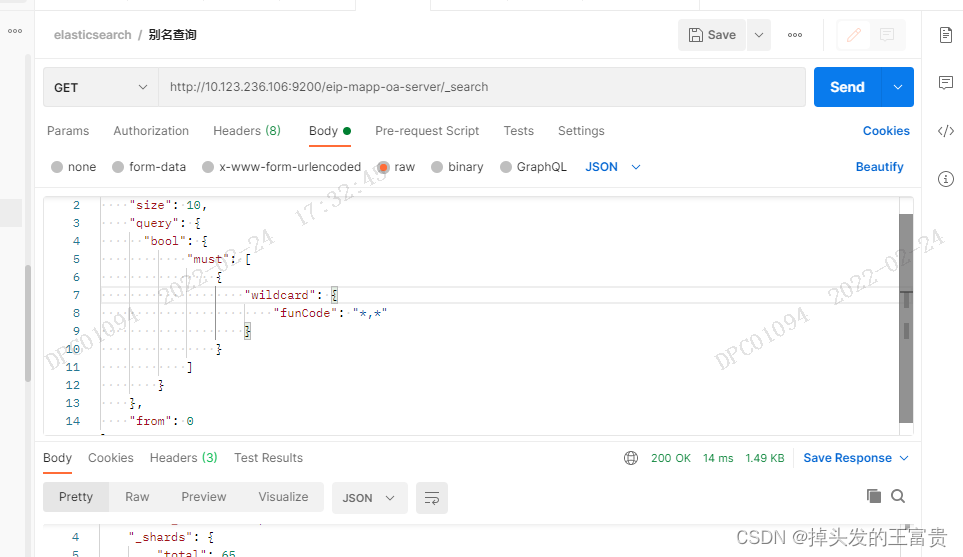Image resolution: width=963 pixels, height=557 pixels.
Task: Select the Preview response view
Action: [x=204, y=497]
